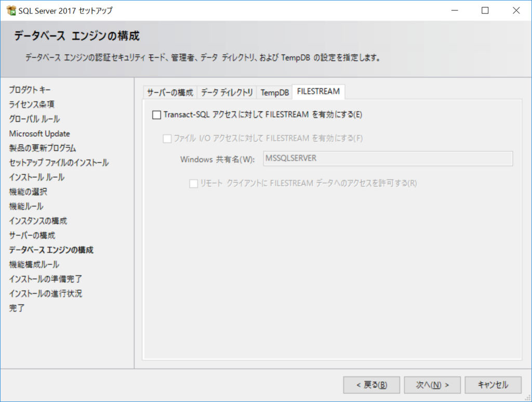The width and height of the screenshot is (532, 402).
Task: Open the データ ディレクトリ tab
Action: (227, 93)
